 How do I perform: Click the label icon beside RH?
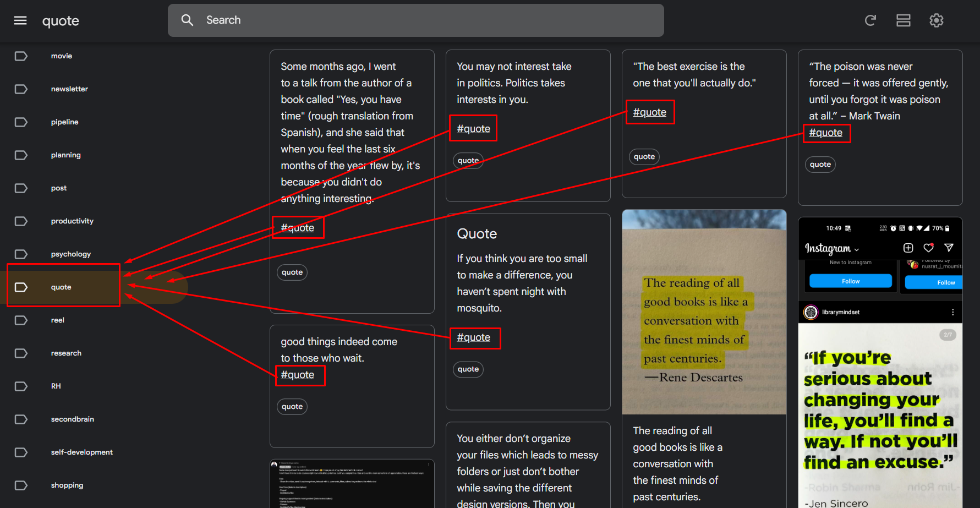(21, 386)
